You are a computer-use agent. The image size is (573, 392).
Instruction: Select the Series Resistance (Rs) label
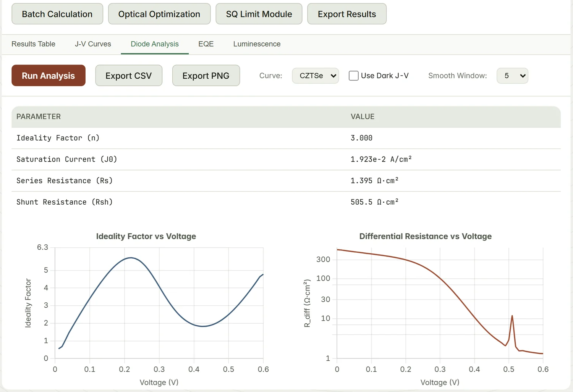point(65,181)
